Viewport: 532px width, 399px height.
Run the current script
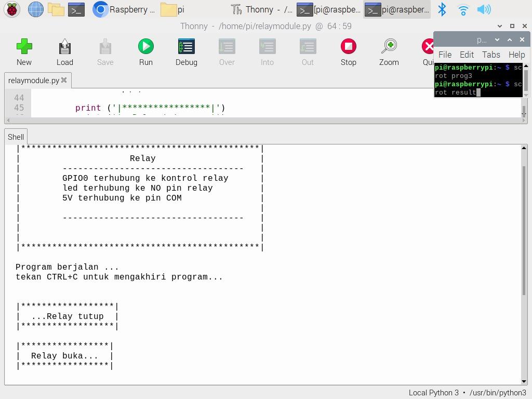[146, 52]
